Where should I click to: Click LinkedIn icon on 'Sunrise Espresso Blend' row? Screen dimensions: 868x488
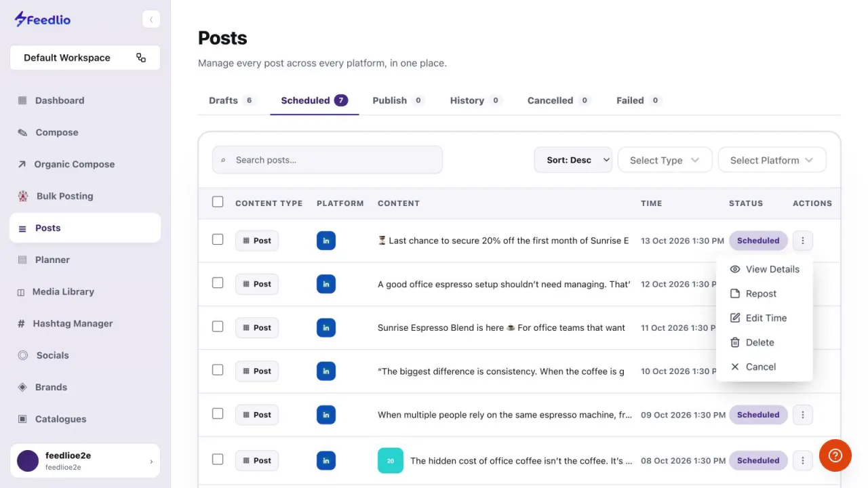[326, 327]
